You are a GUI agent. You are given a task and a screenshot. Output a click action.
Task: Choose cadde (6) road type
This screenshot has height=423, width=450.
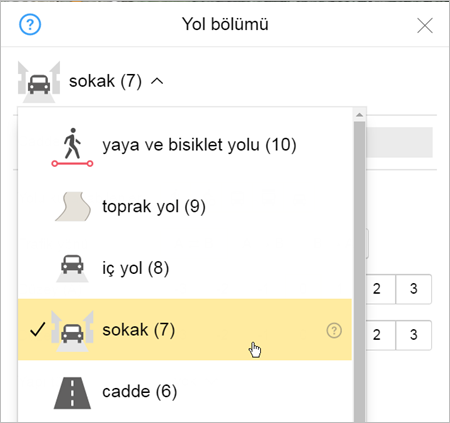click(x=139, y=391)
